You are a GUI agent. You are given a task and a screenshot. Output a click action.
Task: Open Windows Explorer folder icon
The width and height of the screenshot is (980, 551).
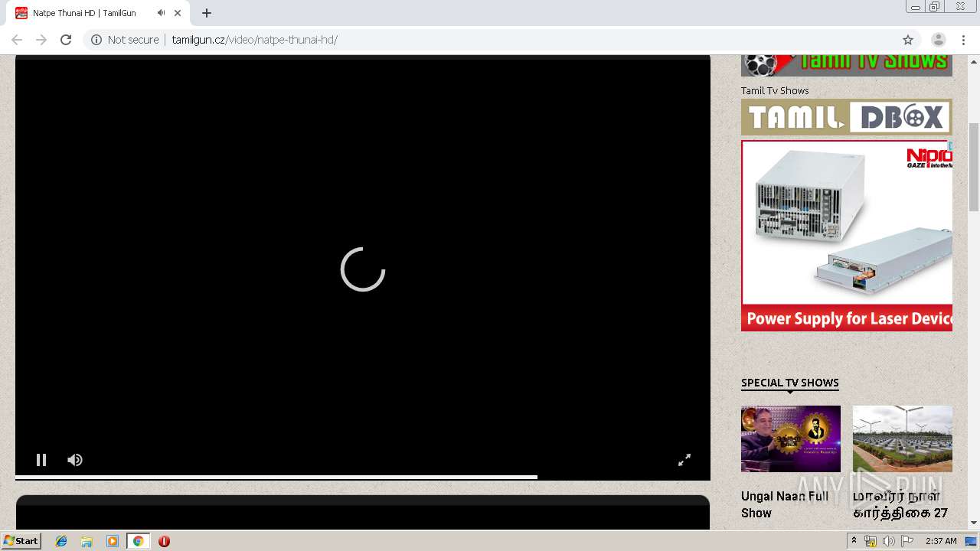tap(87, 541)
